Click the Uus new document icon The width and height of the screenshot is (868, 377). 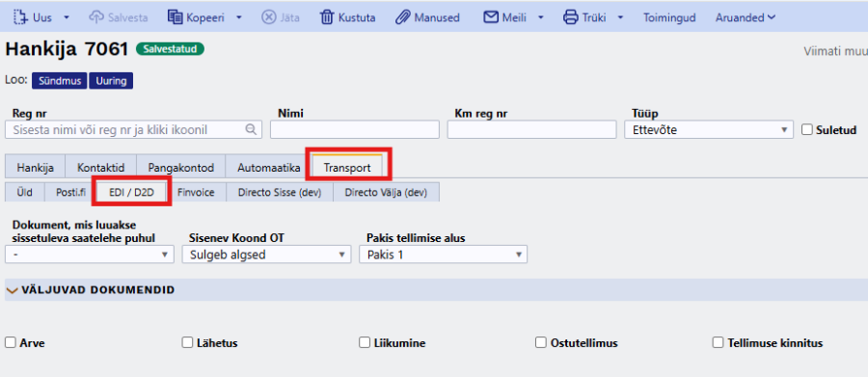(20, 17)
